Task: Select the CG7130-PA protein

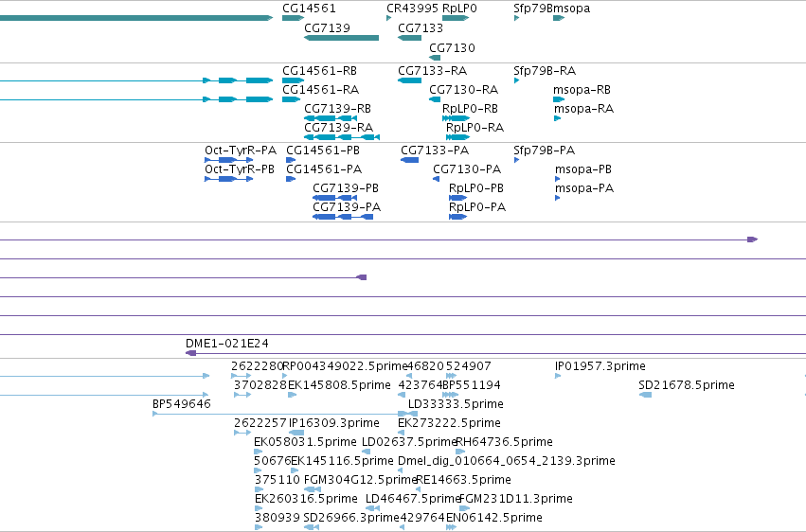Action: tap(467, 168)
